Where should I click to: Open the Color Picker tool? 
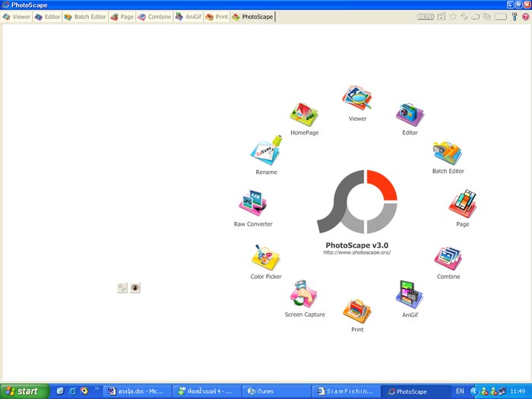[x=266, y=258]
